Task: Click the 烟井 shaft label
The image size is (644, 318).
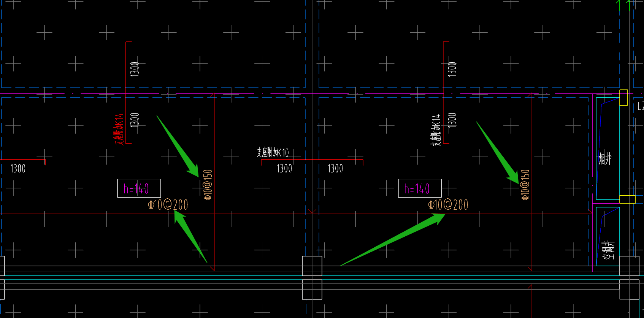Action: 605,158
